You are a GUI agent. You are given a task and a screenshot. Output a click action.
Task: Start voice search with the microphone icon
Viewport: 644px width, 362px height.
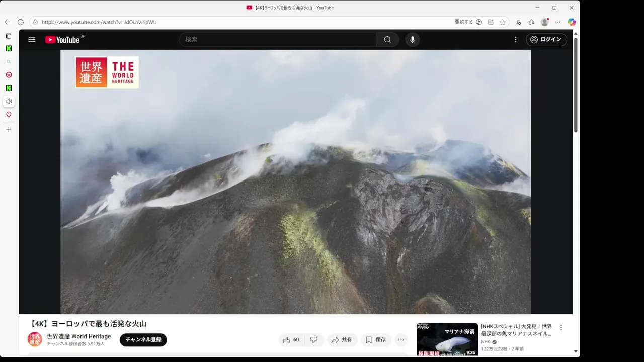pyautogui.click(x=413, y=40)
